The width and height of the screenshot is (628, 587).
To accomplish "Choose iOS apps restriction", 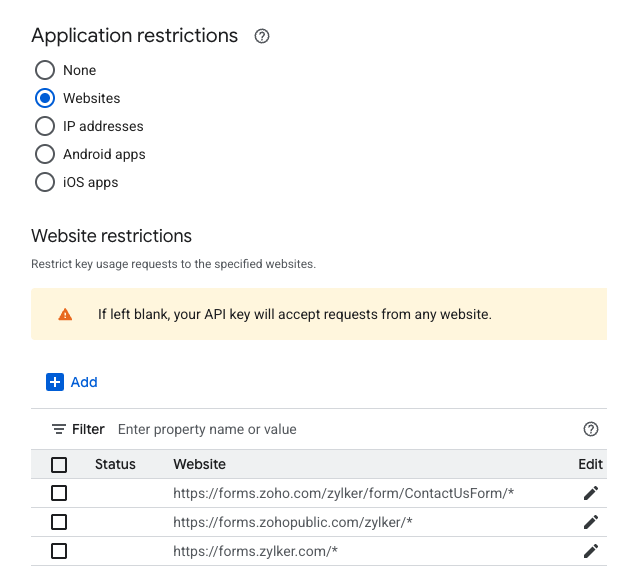I will click(44, 182).
